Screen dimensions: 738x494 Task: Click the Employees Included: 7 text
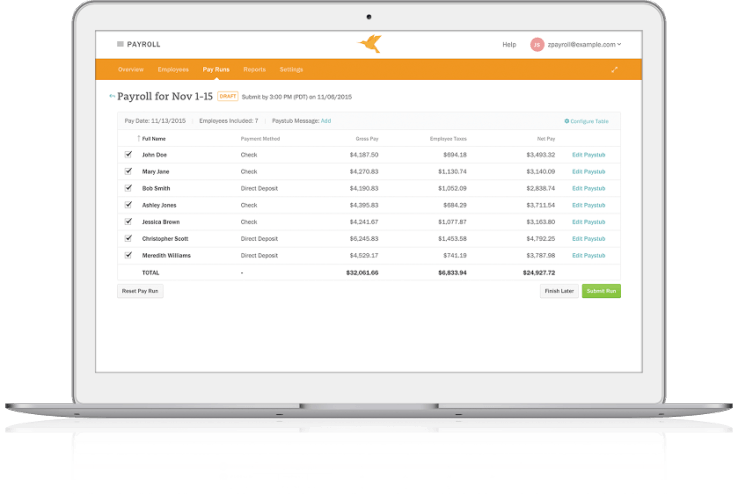click(x=229, y=121)
